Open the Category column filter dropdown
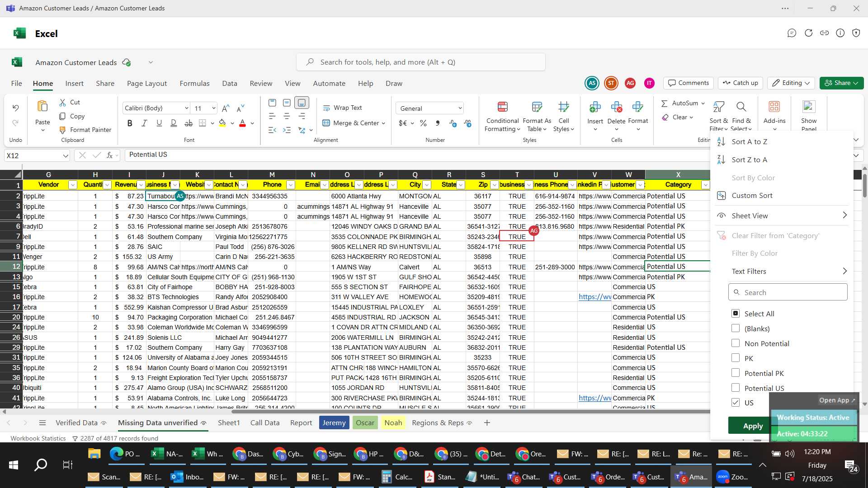868x488 pixels. point(705,185)
